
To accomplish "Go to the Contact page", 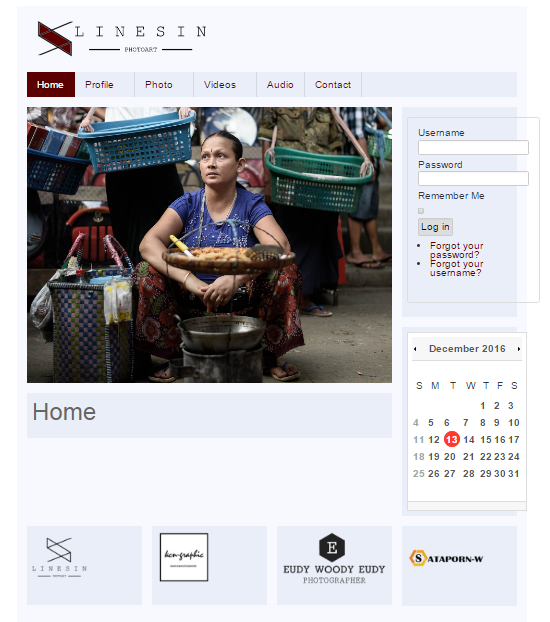I will (333, 85).
